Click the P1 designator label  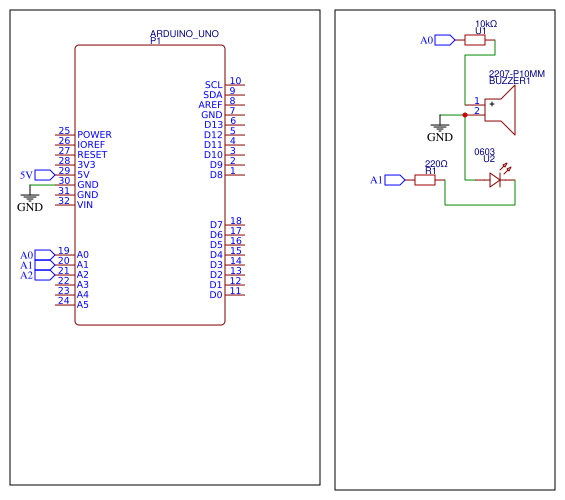[155, 41]
